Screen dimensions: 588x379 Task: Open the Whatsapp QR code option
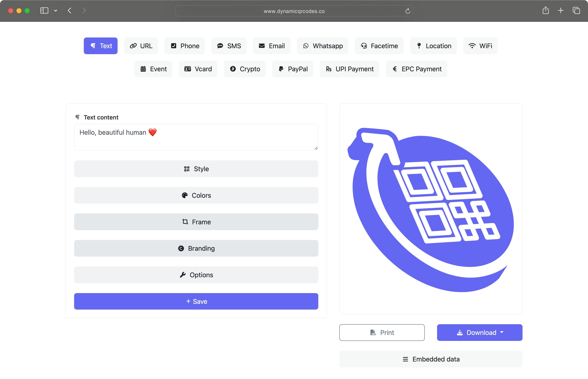coord(322,46)
